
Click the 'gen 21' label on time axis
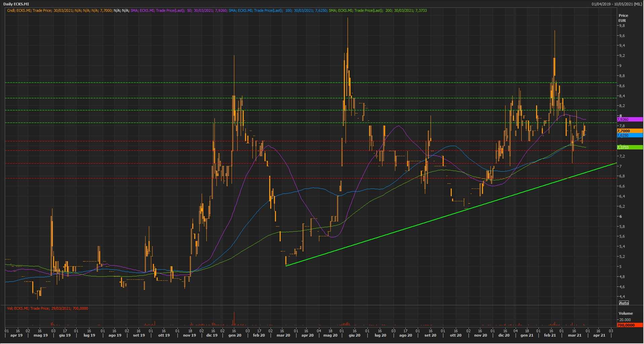click(527, 335)
